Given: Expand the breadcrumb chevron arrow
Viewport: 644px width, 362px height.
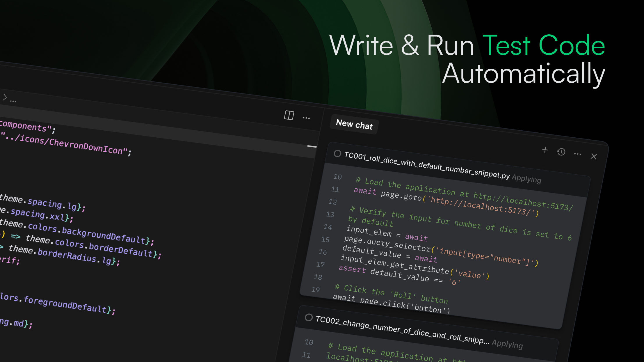Looking at the screenshot, I should (x=5, y=97).
